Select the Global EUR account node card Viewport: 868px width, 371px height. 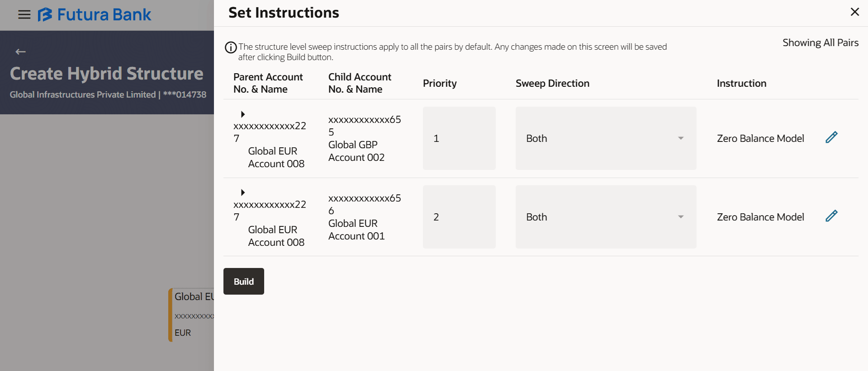point(192,315)
